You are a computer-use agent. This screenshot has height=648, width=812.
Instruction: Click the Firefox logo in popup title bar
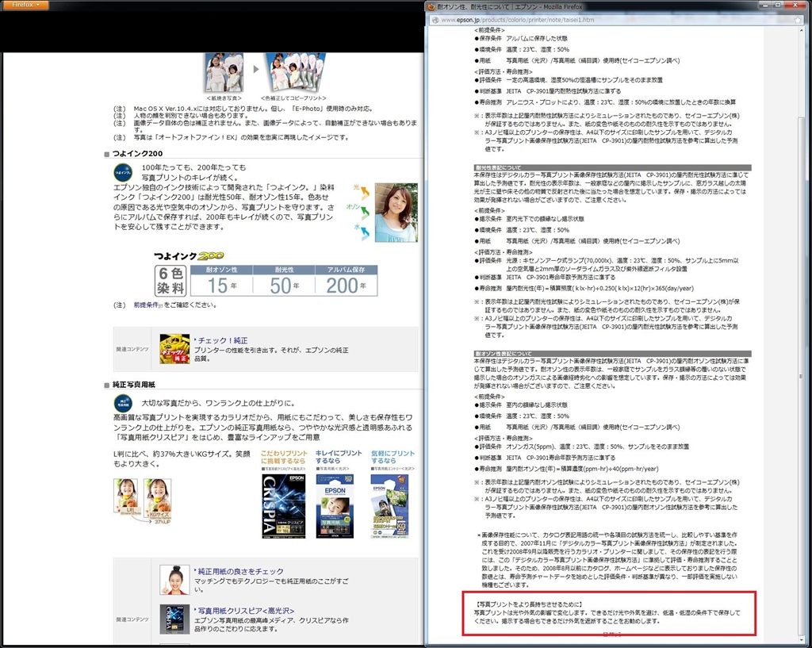[431, 6]
